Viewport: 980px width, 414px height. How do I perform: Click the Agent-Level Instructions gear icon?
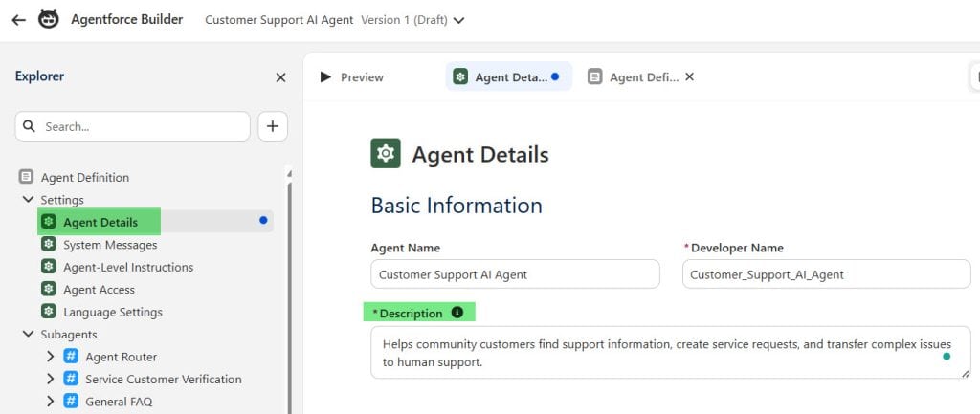48,267
